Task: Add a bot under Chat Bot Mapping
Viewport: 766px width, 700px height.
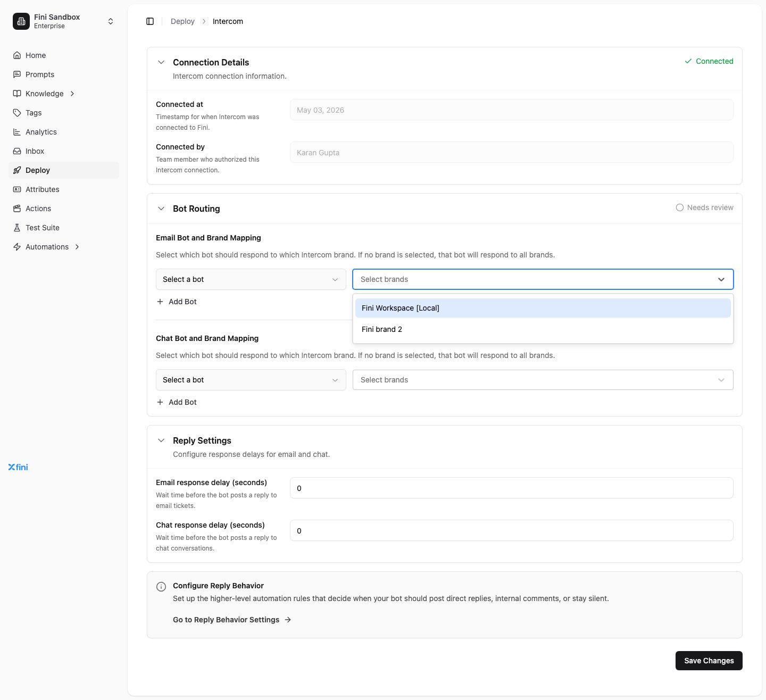Action: pos(177,402)
